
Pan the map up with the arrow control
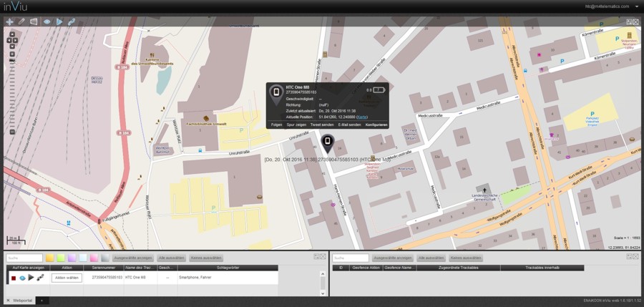12,34
